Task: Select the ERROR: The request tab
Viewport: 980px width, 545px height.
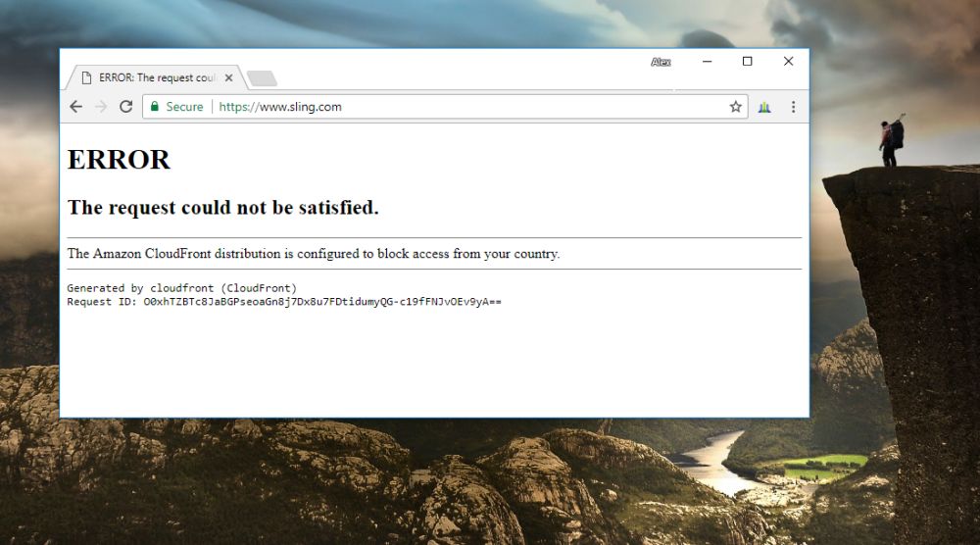Action: coord(155,77)
